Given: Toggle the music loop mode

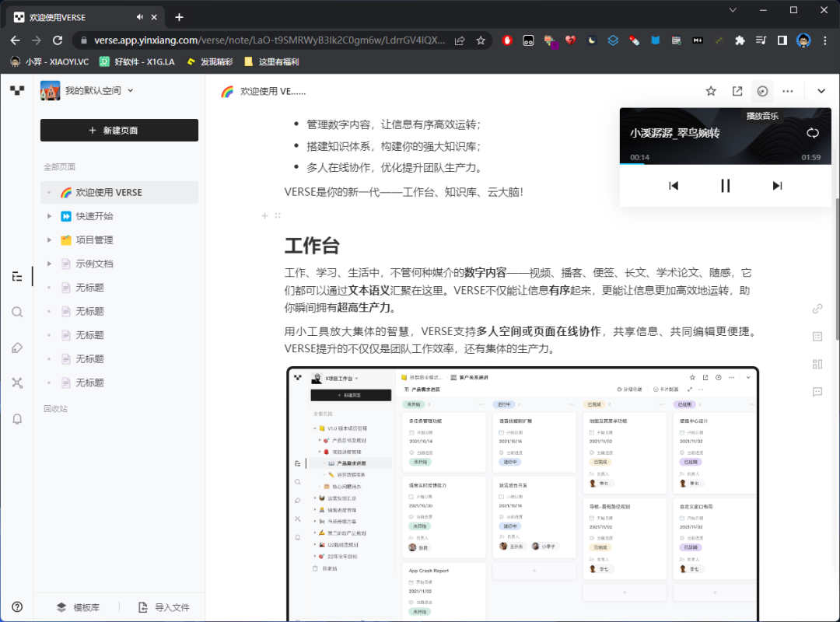Looking at the screenshot, I should click(x=813, y=133).
